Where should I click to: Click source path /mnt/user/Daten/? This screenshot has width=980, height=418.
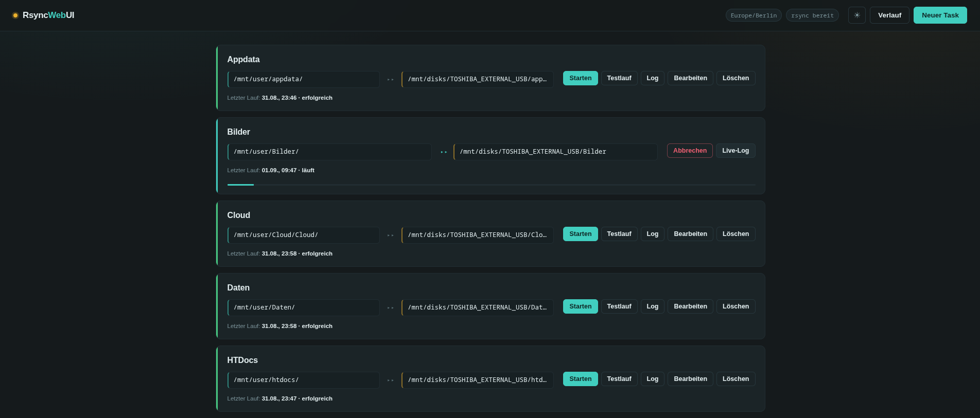[x=304, y=307]
